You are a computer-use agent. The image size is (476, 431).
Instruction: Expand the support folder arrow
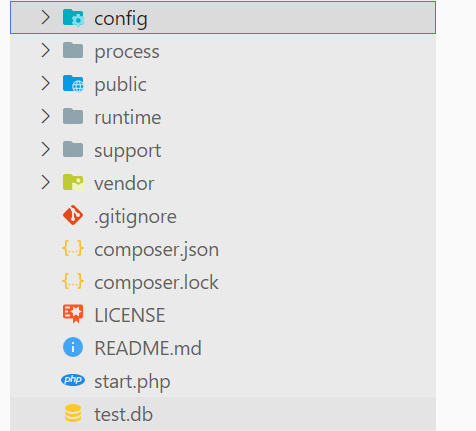45,149
